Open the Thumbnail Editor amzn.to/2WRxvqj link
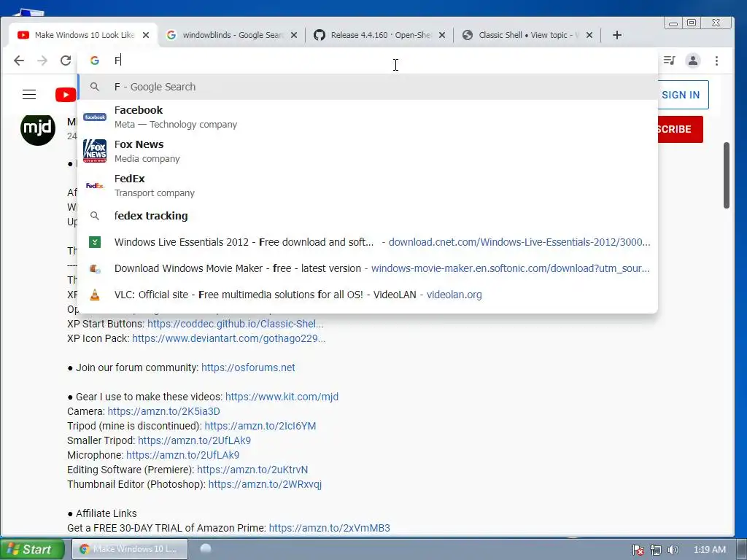Screen dimensions: 747x560 (265, 484)
